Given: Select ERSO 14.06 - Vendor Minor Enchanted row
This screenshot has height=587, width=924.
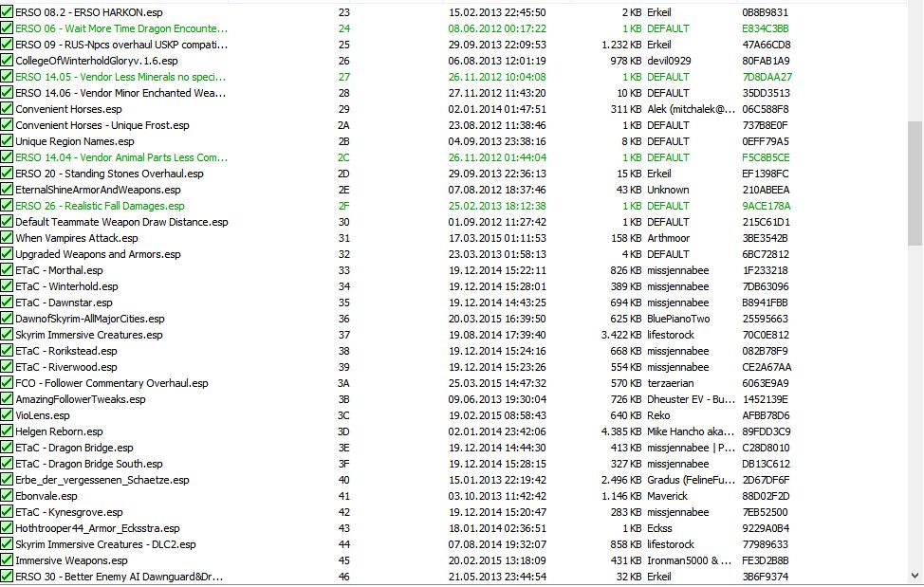Looking at the screenshot, I should point(120,92).
